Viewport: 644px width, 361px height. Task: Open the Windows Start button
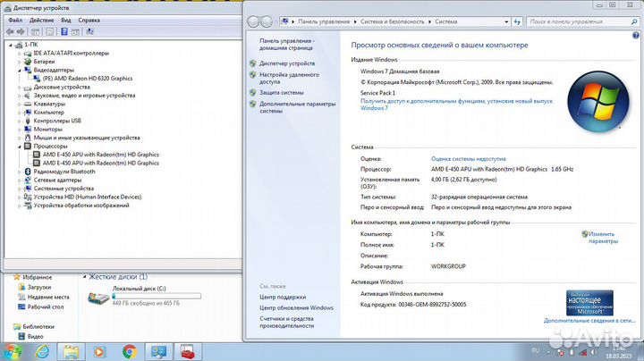(13, 352)
